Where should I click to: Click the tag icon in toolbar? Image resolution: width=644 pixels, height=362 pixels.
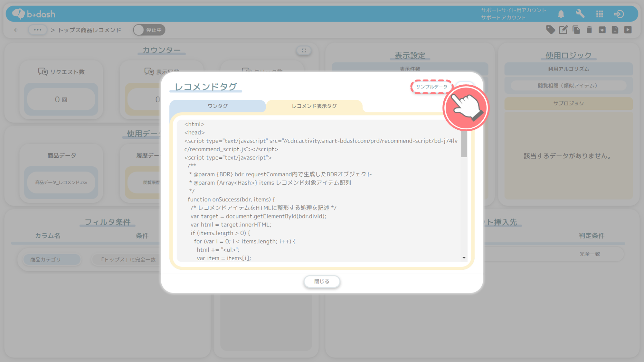click(x=551, y=30)
